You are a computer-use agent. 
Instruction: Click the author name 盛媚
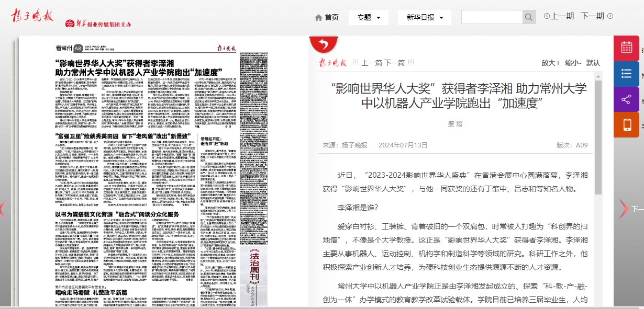click(455, 123)
